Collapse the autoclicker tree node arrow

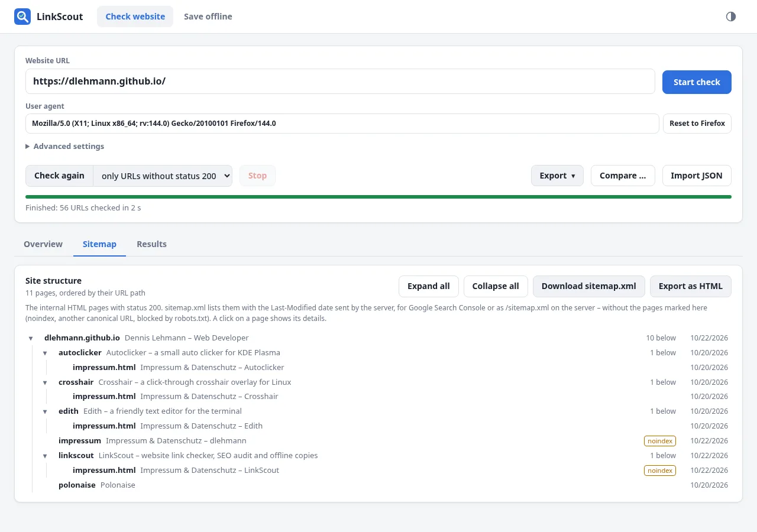click(45, 353)
